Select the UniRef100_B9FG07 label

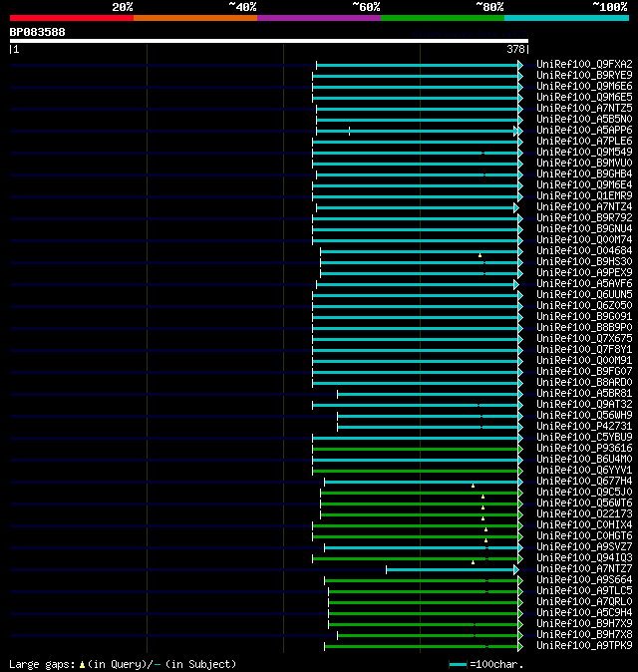(x=584, y=372)
